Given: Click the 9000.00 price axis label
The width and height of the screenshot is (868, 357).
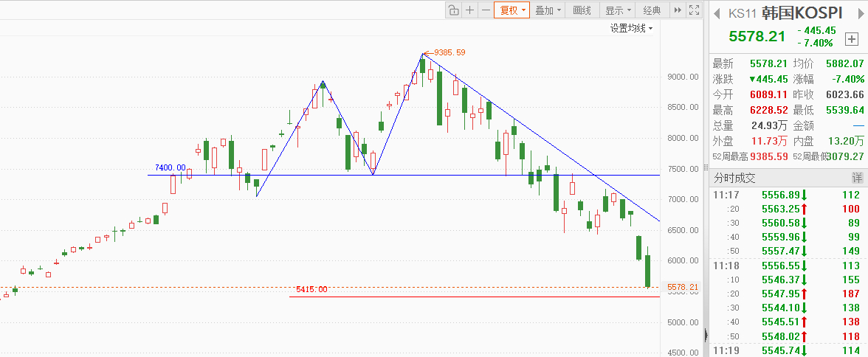Looking at the screenshot, I should [683, 77].
